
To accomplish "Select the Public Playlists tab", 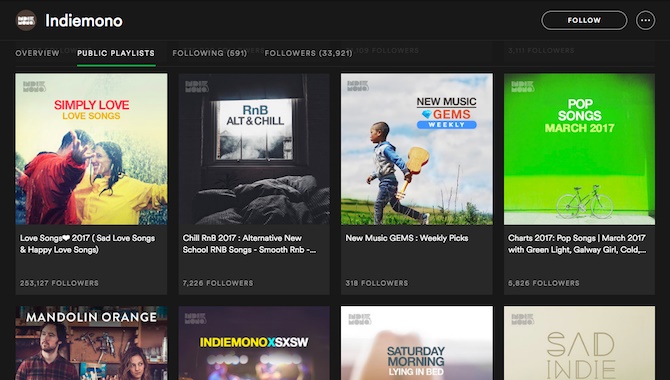I will tap(116, 53).
